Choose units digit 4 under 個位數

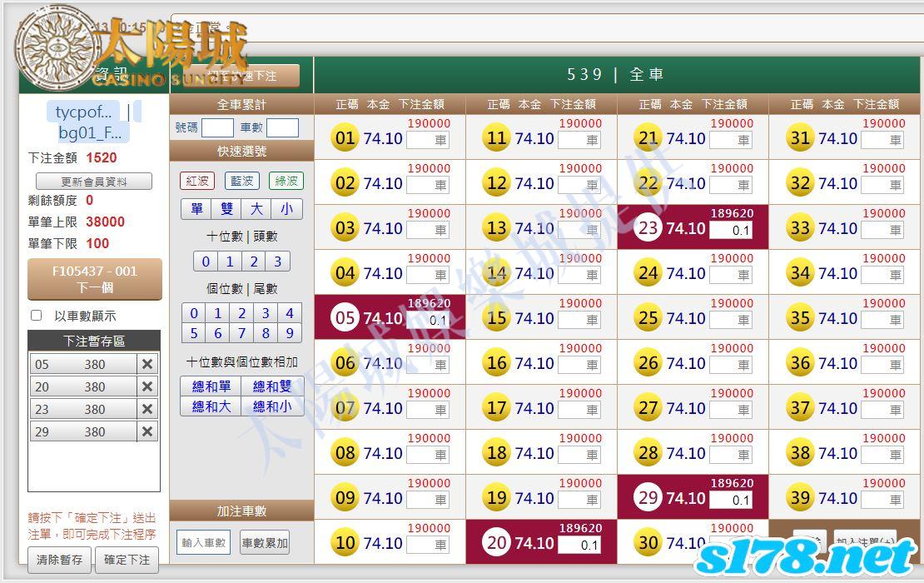click(x=290, y=313)
